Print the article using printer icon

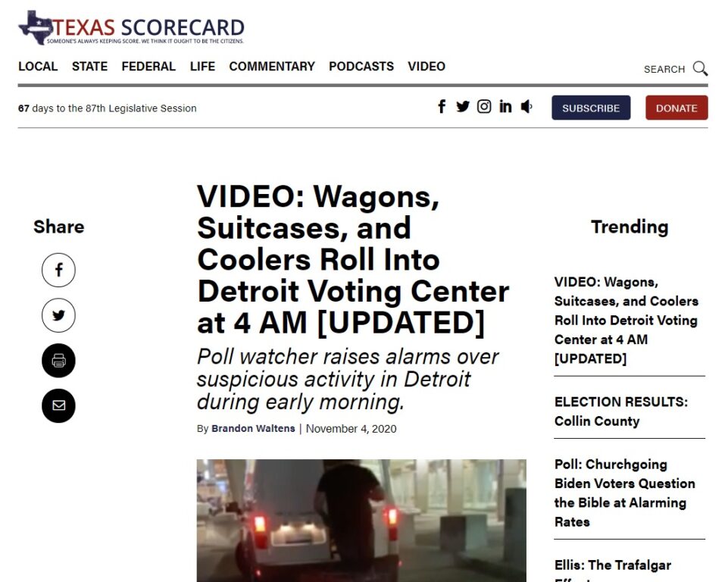coord(58,361)
